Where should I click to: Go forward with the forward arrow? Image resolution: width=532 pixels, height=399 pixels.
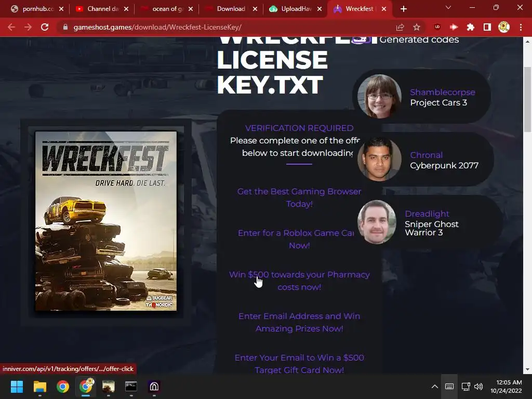tap(28, 27)
